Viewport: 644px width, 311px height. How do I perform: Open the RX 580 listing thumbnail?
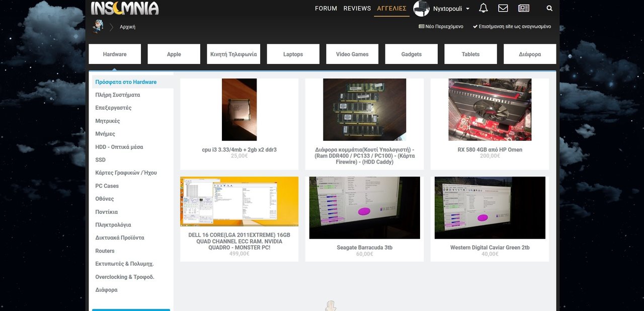coord(490,110)
